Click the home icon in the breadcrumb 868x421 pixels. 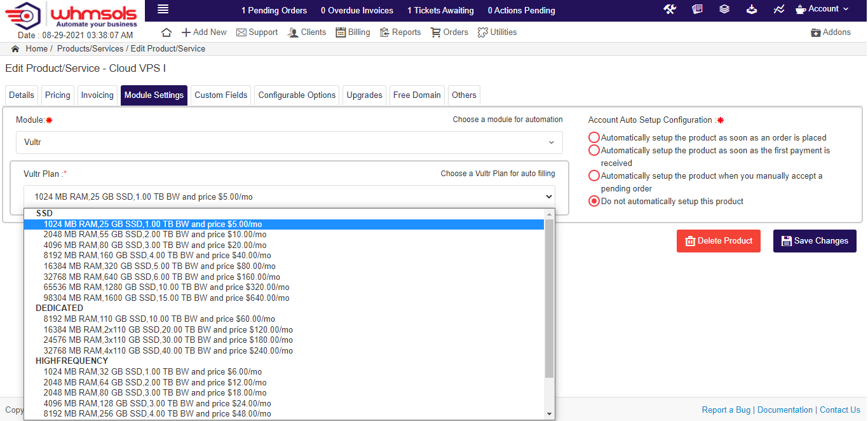point(15,49)
